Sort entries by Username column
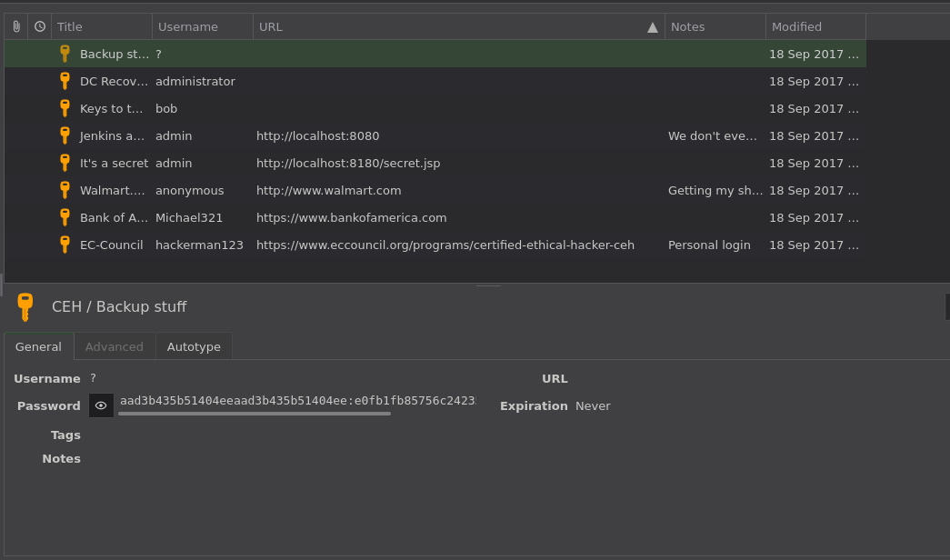Viewport: 950px width, 560px height. pyautogui.click(x=203, y=26)
